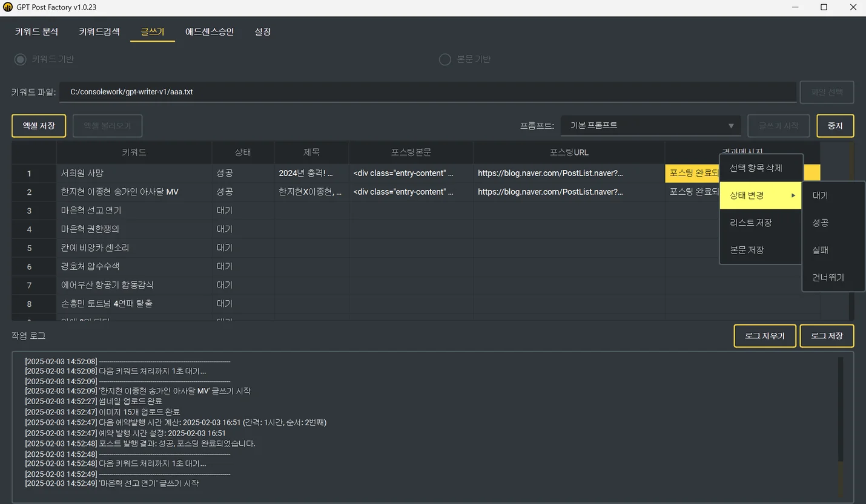Click the log line 썸네일 업로드 완료
This screenshot has width=866, height=504.
pos(94,401)
